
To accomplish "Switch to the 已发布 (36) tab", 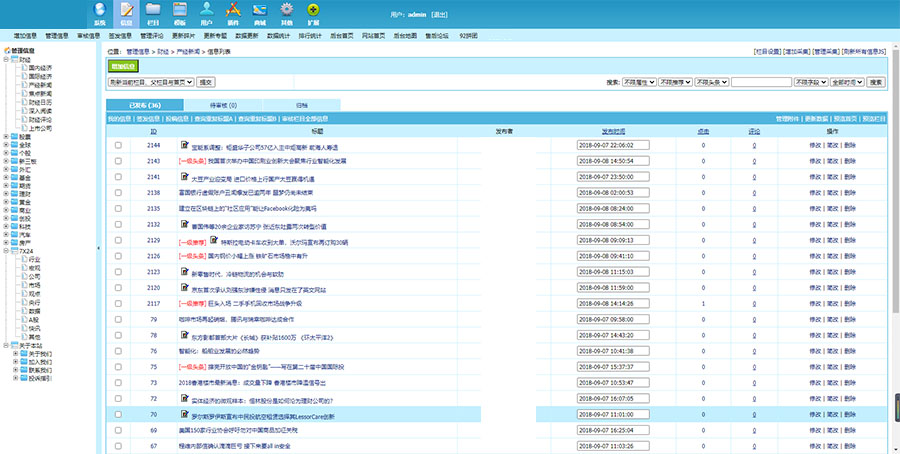I will point(145,105).
